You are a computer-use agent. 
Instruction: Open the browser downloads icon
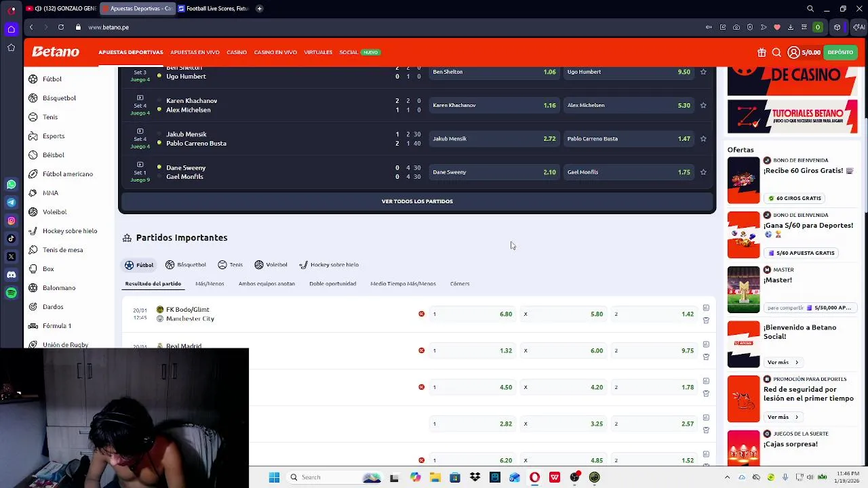pos(791,27)
